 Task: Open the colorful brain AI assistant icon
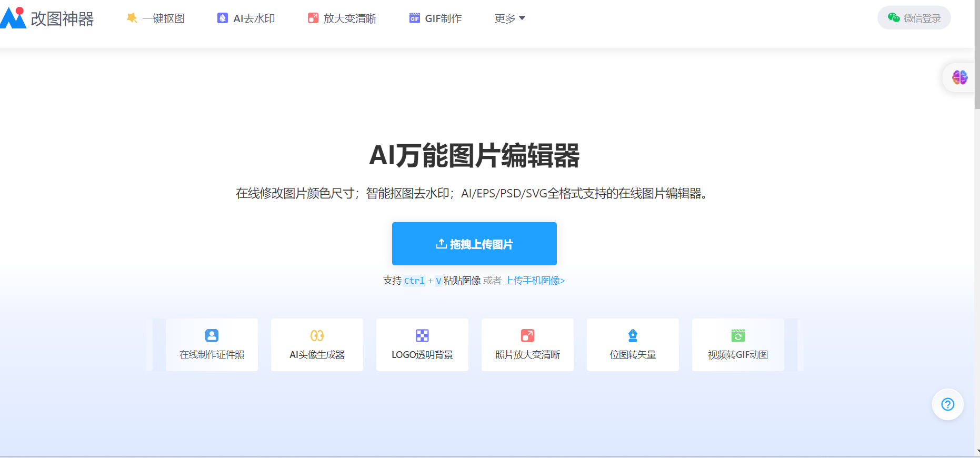959,78
